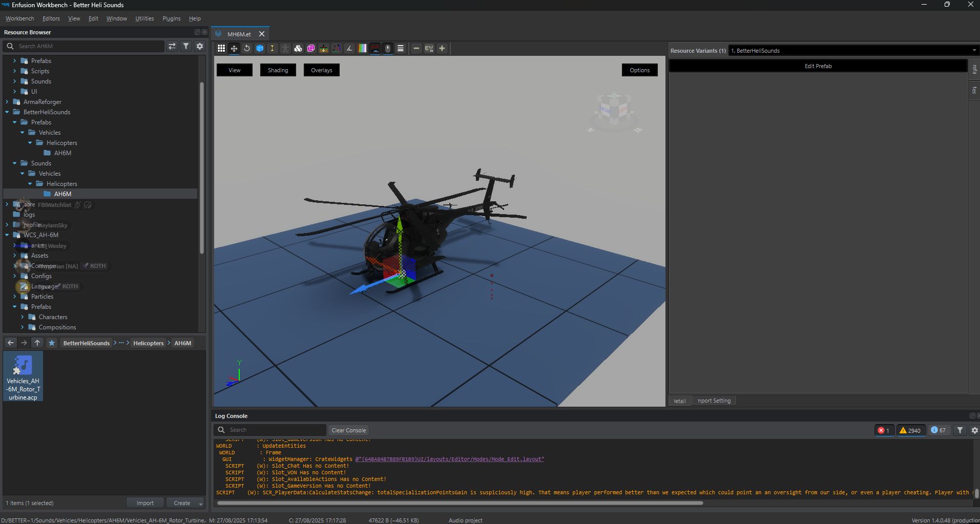Expand the ArmaReforger folder in tree
This screenshot has height=524, width=980.
pos(7,102)
